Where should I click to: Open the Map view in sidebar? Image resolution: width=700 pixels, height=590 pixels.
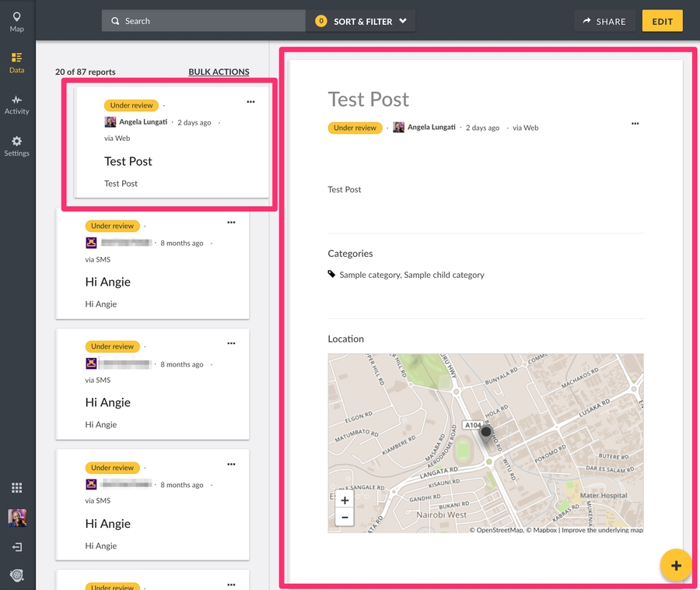click(x=16, y=22)
